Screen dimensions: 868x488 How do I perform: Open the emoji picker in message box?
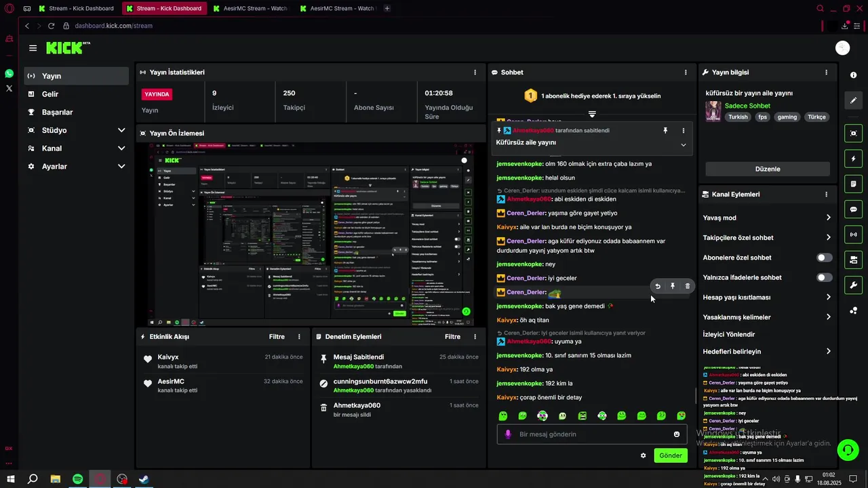pyautogui.click(x=677, y=434)
